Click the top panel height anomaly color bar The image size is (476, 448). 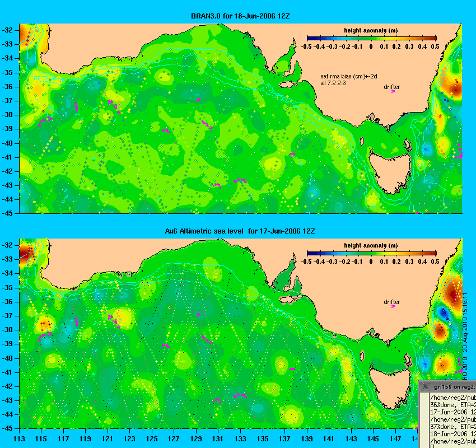[x=372, y=38]
